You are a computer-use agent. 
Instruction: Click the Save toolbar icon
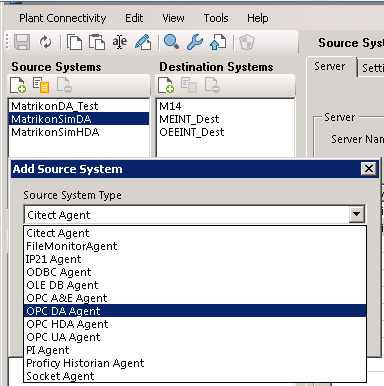pyautogui.click(x=22, y=42)
